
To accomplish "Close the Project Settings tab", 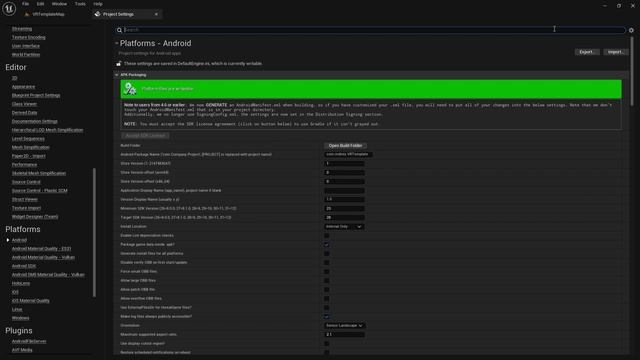I will (156, 14).
